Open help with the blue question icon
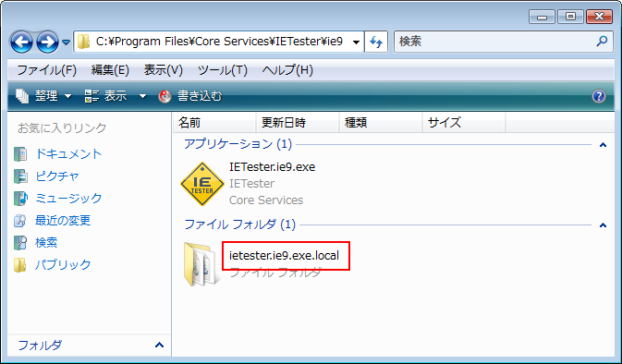 [599, 96]
